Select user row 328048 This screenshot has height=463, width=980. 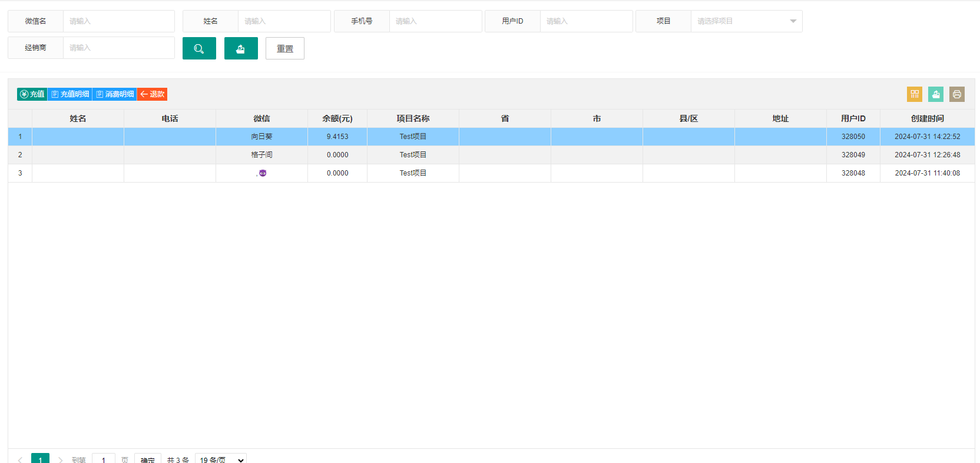491,173
